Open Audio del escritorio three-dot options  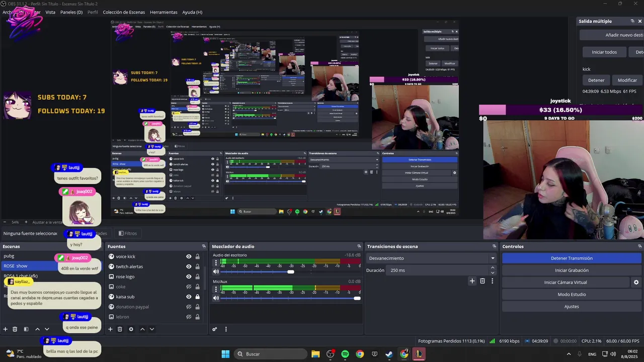tap(215, 262)
